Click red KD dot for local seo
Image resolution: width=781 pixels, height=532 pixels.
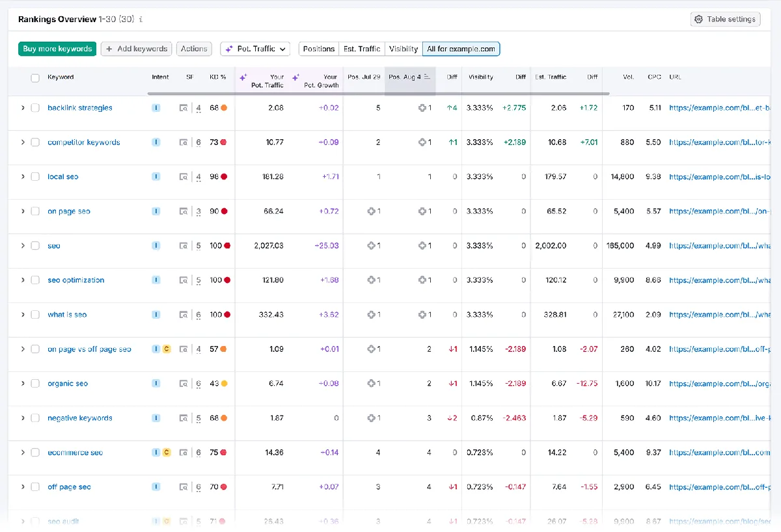click(224, 177)
